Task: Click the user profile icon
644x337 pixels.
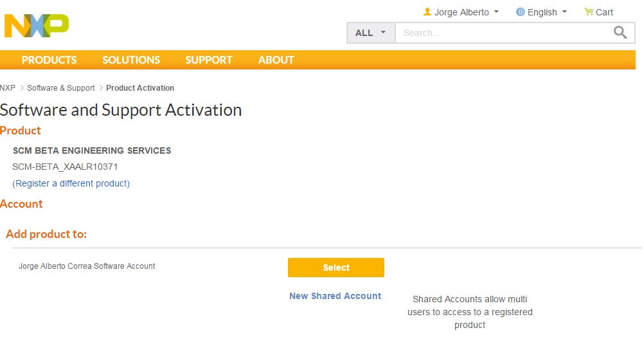Action: [427, 12]
